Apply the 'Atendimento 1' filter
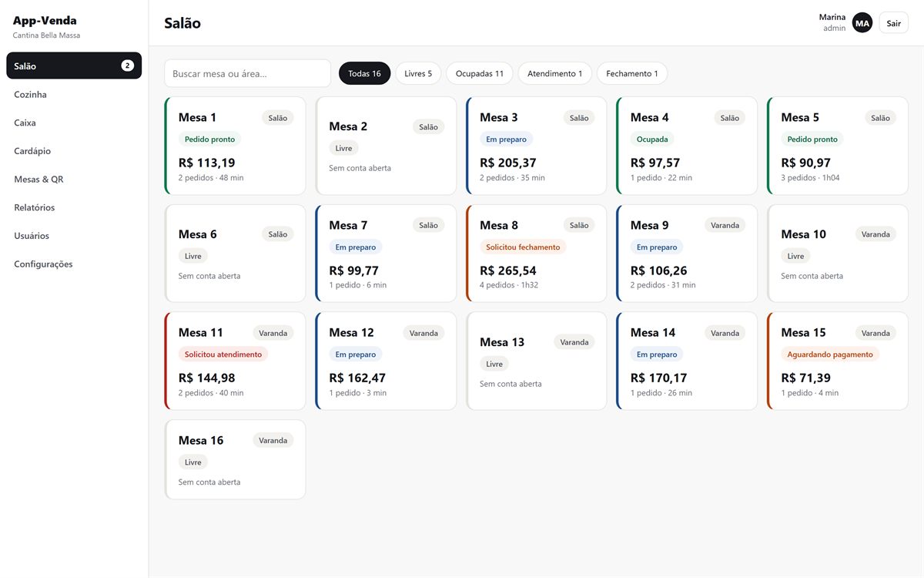The height and width of the screenshot is (578, 924). [555, 73]
